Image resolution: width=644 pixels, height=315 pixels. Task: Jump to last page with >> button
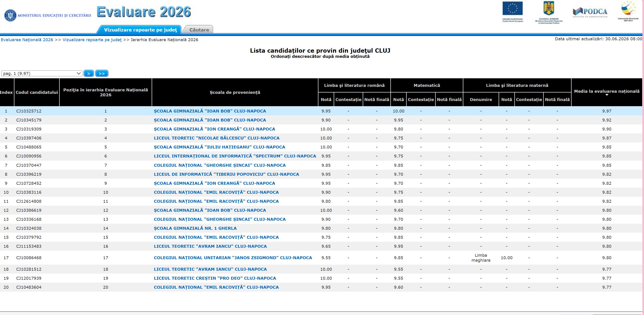point(102,74)
